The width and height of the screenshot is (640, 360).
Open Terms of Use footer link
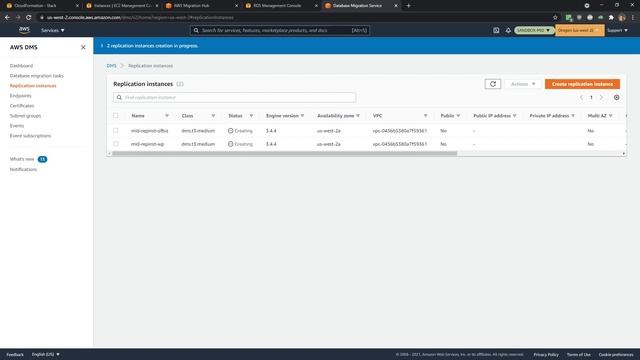click(578, 354)
